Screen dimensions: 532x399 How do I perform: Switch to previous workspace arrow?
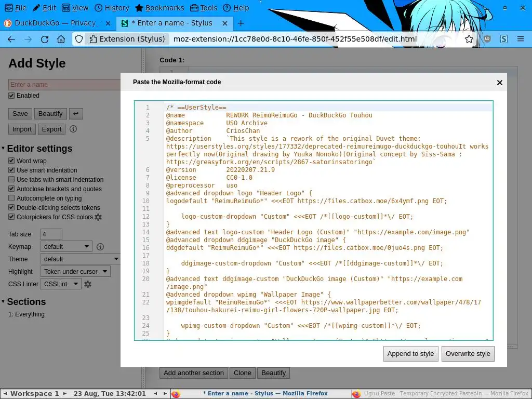point(5,394)
